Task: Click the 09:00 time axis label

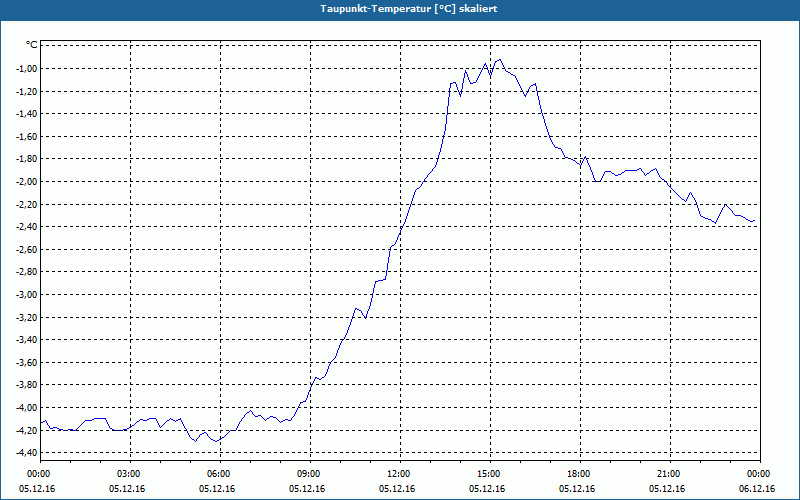Action: (310, 474)
